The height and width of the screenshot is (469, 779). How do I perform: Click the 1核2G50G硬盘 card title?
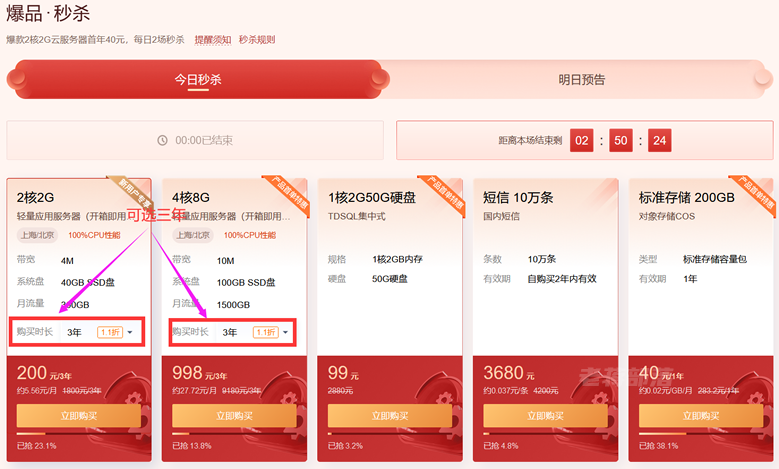coord(372,198)
